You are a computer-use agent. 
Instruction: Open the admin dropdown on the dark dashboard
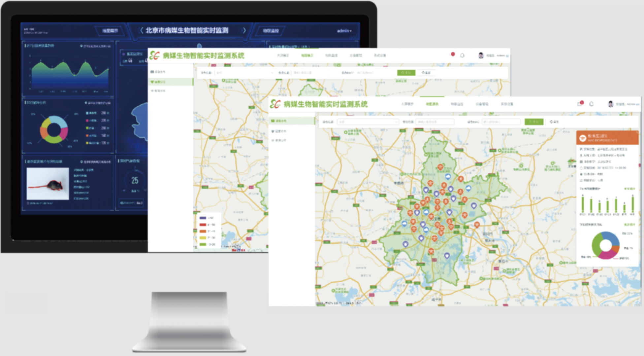(x=344, y=31)
